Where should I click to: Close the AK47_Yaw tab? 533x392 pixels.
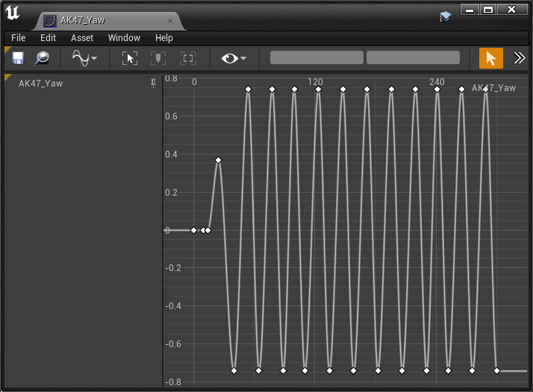click(x=170, y=21)
